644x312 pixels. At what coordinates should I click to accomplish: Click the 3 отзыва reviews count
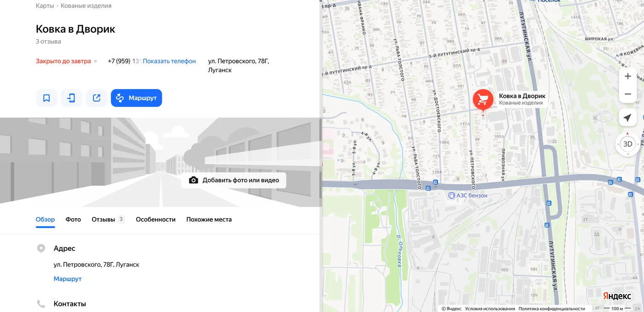pos(48,41)
